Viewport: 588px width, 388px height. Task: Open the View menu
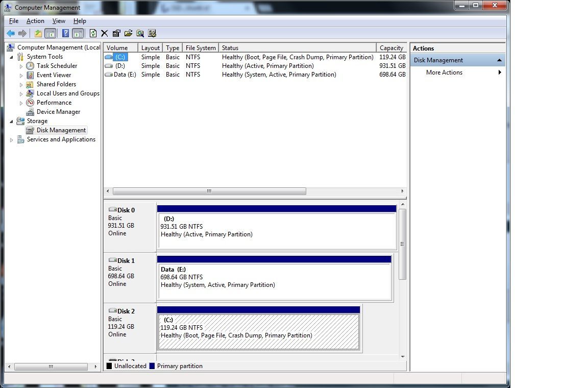coord(59,21)
